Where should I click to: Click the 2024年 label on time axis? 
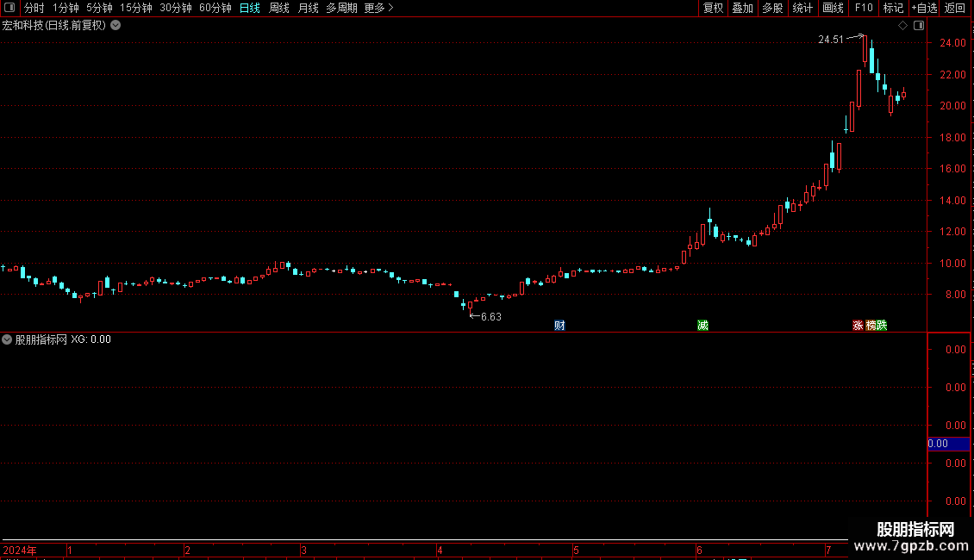[20, 551]
